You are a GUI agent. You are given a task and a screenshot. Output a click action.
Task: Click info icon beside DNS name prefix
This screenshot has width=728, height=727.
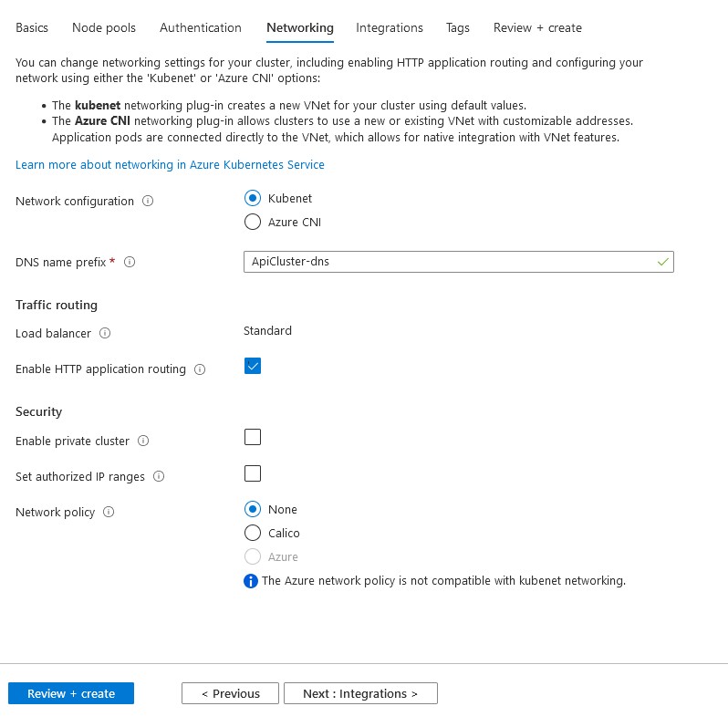pos(130,263)
